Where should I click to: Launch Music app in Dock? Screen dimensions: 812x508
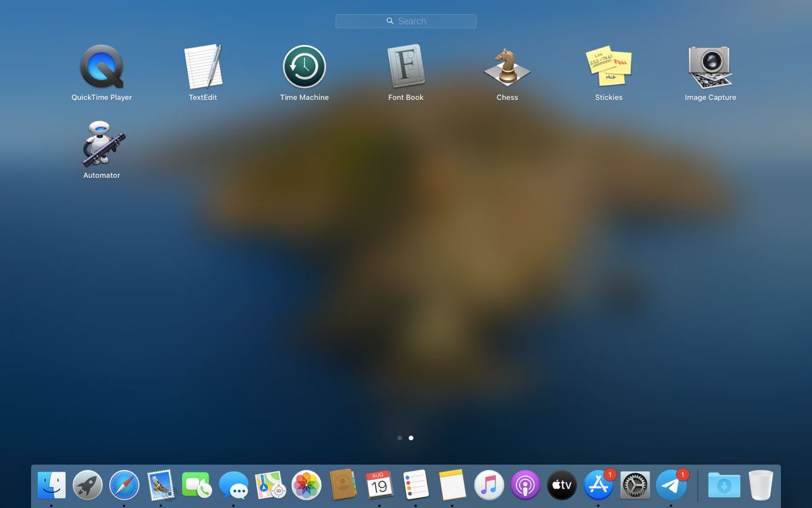click(488, 485)
